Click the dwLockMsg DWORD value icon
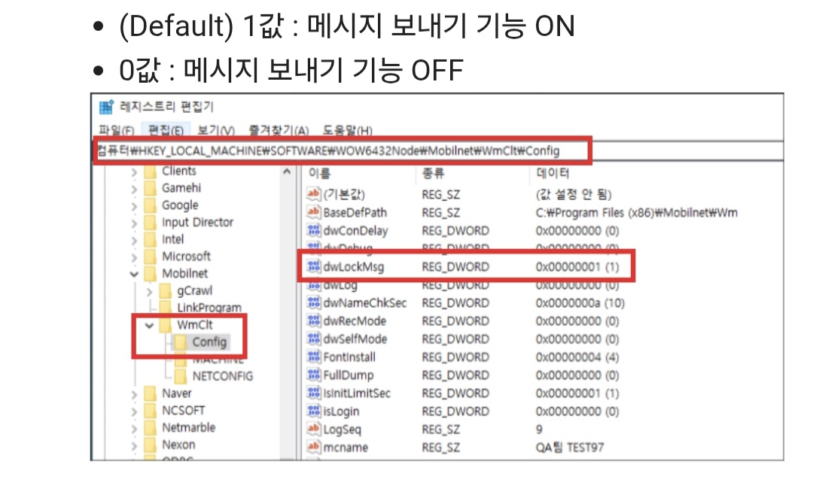813x504 pixels. coord(313,267)
